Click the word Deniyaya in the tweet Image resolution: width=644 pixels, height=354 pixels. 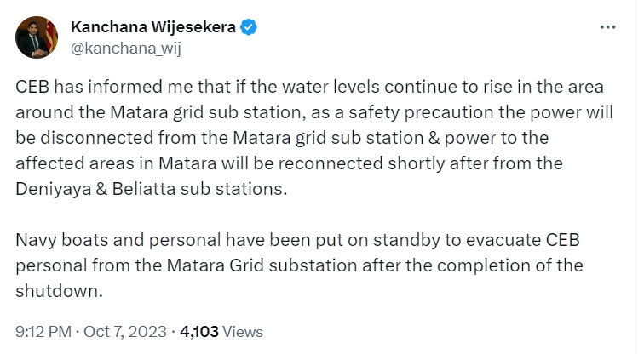pyautogui.click(x=54, y=189)
